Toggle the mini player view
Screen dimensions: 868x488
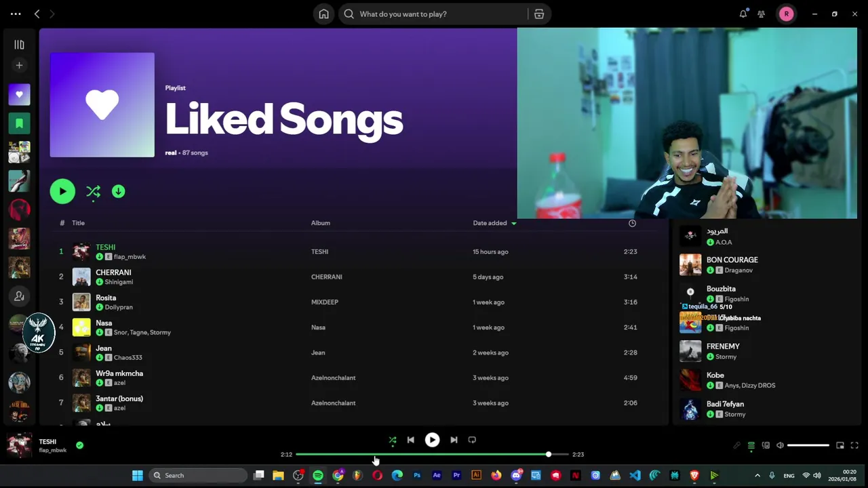pos(840,445)
